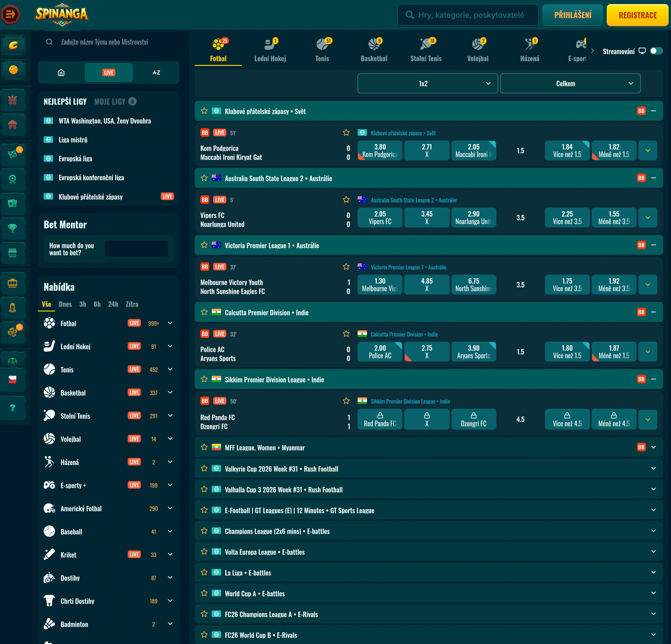Select the Fotbal sport tab

click(x=218, y=50)
